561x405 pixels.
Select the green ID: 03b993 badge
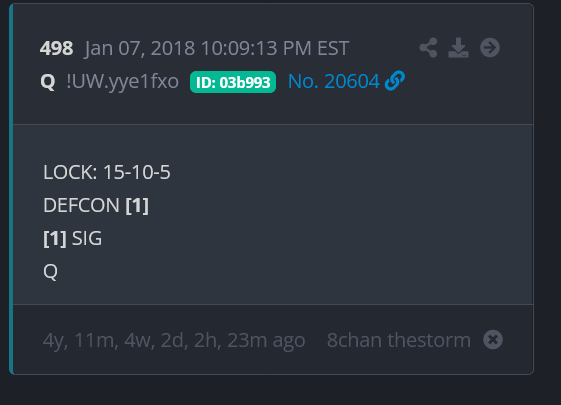[x=233, y=82]
